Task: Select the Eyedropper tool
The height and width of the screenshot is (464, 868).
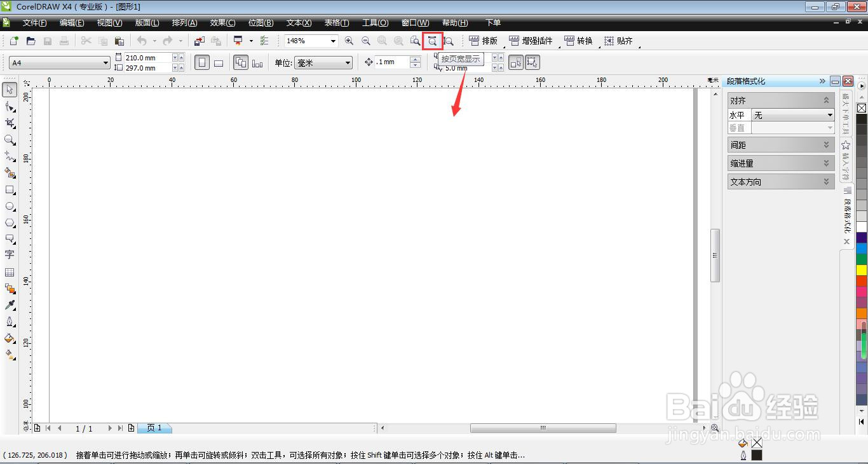Action: pos(10,305)
